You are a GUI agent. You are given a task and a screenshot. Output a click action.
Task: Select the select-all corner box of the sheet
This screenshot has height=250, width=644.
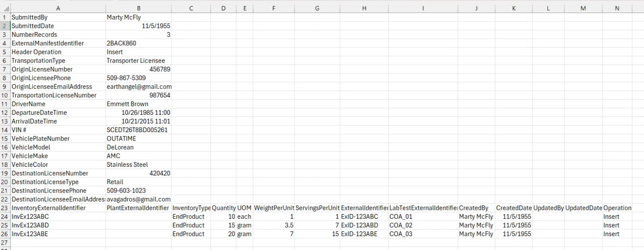click(5, 8)
